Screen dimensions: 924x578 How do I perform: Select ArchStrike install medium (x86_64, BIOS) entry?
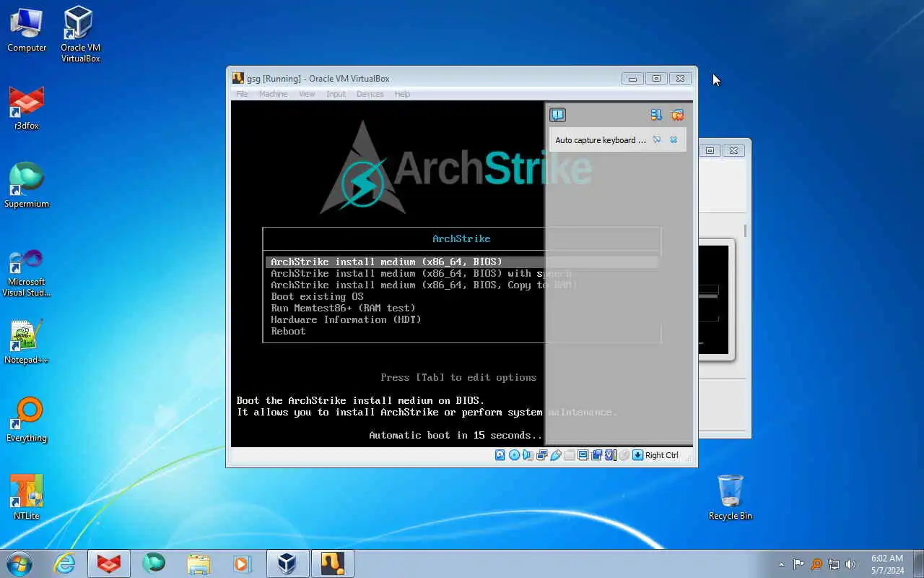pos(462,262)
